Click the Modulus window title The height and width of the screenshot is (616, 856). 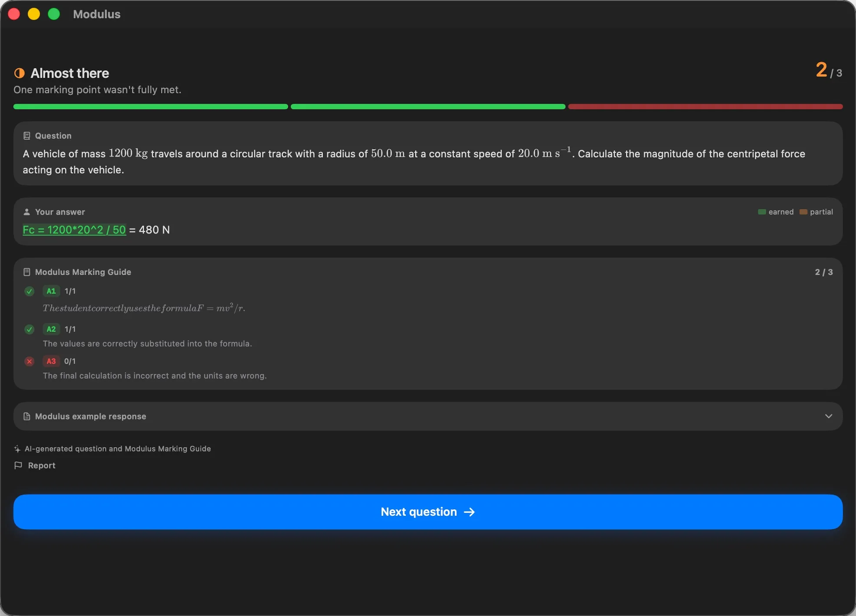pyautogui.click(x=97, y=14)
